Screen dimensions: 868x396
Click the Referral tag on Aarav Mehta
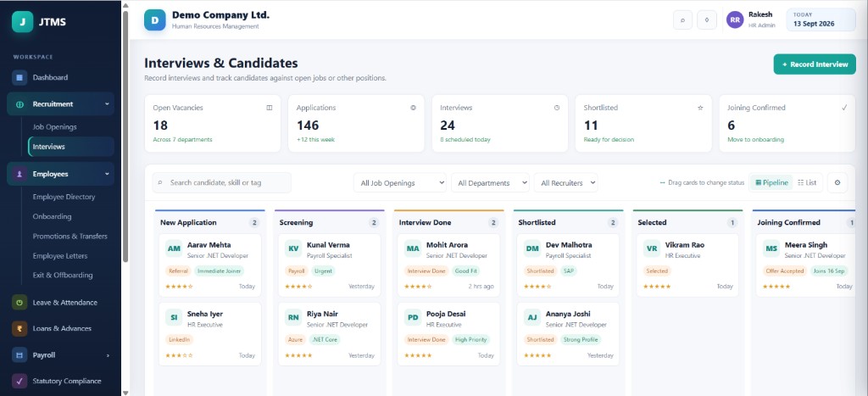(x=178, y=271)
